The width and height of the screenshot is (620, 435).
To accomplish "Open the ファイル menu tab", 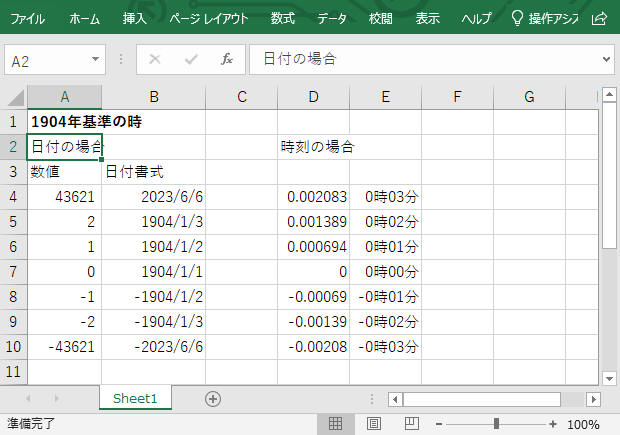I will pos(27,18).
